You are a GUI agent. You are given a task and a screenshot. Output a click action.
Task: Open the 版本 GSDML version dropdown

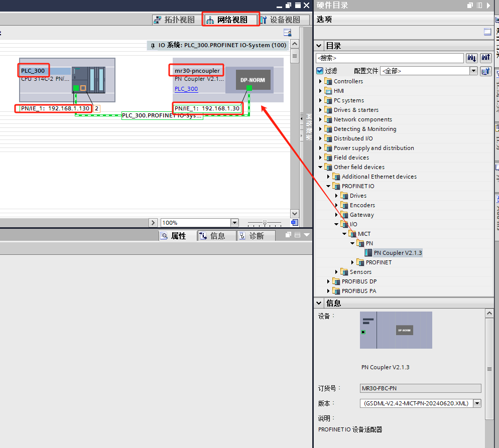coord(477,403)
